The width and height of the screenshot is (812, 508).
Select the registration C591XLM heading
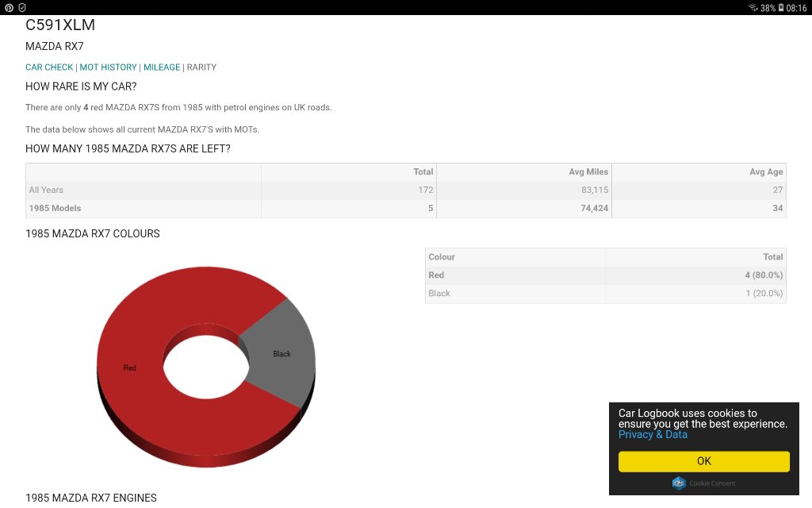coord(60,25)
